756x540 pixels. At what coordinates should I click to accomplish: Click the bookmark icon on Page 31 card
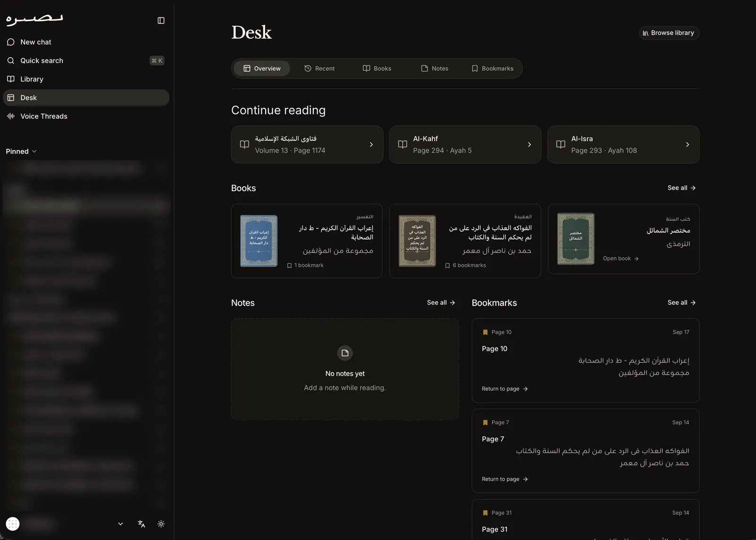pyautogui.click(x=485, y=513)
